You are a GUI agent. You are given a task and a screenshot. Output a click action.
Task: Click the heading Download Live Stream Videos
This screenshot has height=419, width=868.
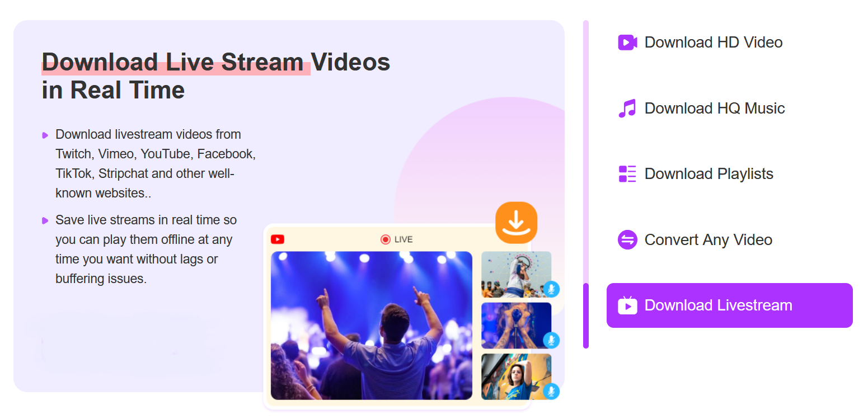216,62
